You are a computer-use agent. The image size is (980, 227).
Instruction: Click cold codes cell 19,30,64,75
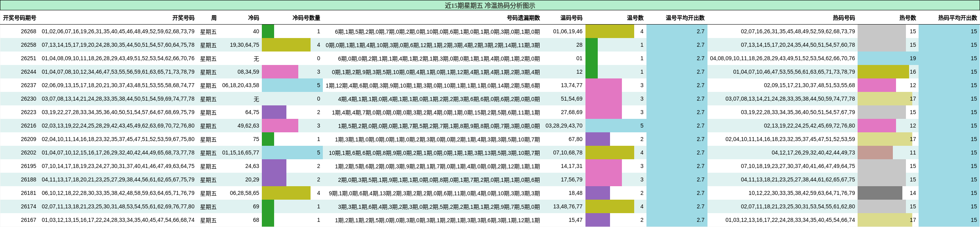(x=244, y=45)
